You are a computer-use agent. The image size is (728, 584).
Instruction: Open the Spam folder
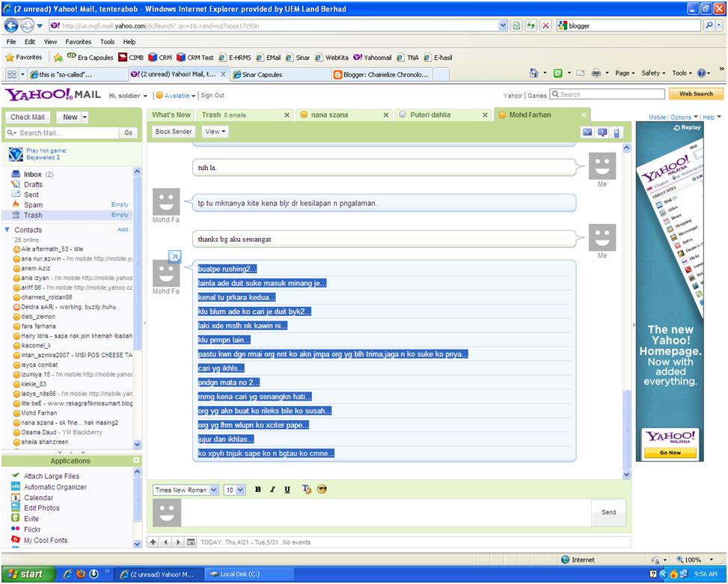(33, 205)
